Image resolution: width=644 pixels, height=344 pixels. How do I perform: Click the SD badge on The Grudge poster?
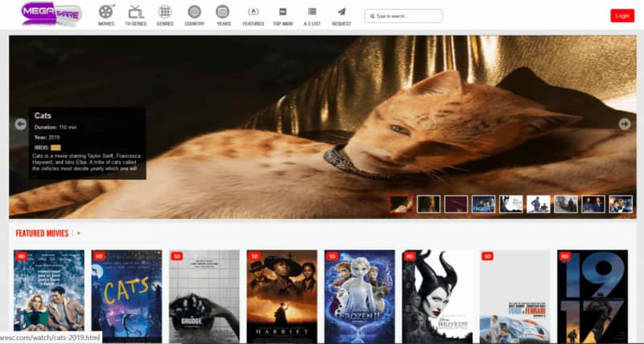176,256
